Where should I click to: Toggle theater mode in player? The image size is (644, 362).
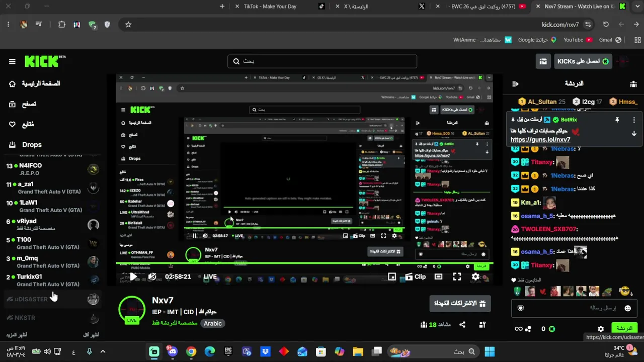(x=438, y=277)
